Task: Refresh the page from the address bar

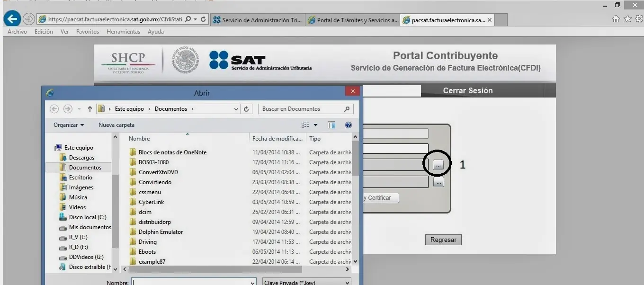Action: (203, 19)
